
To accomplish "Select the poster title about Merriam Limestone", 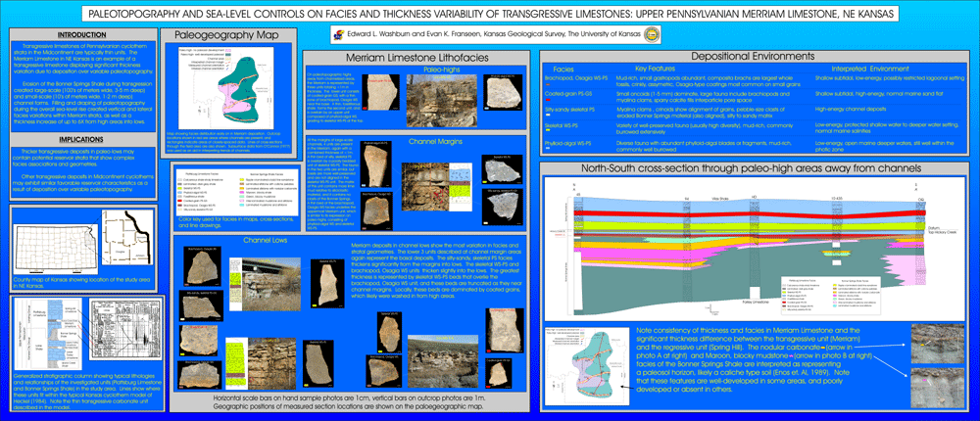I will (x=490, y=13).
